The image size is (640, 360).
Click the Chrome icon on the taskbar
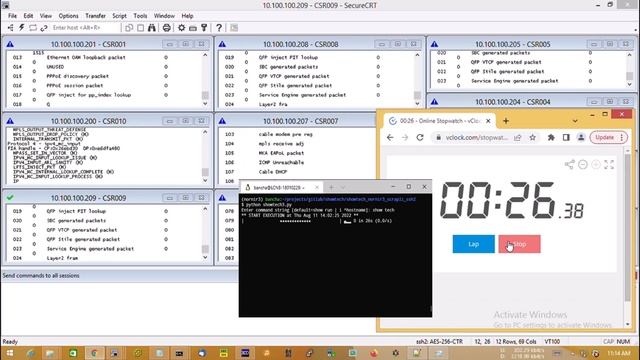pyautogui.click(x=94, y=353)
